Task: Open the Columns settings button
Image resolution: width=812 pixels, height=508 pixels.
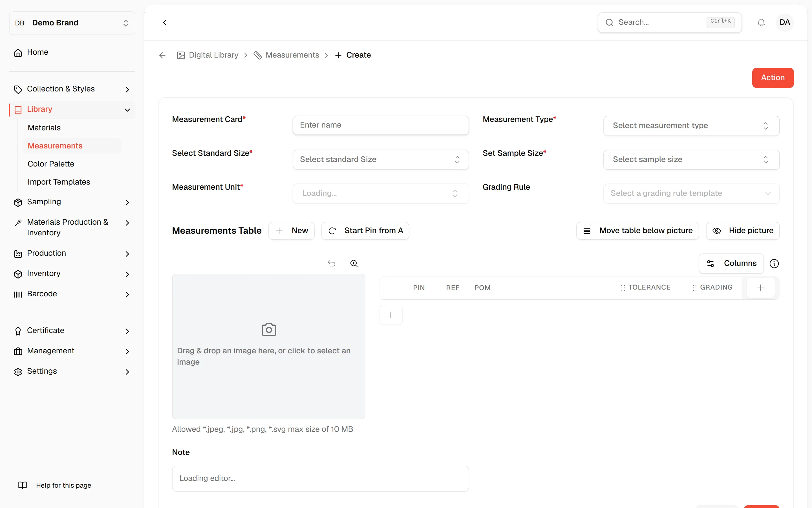Action: click(x=731, y=263)
